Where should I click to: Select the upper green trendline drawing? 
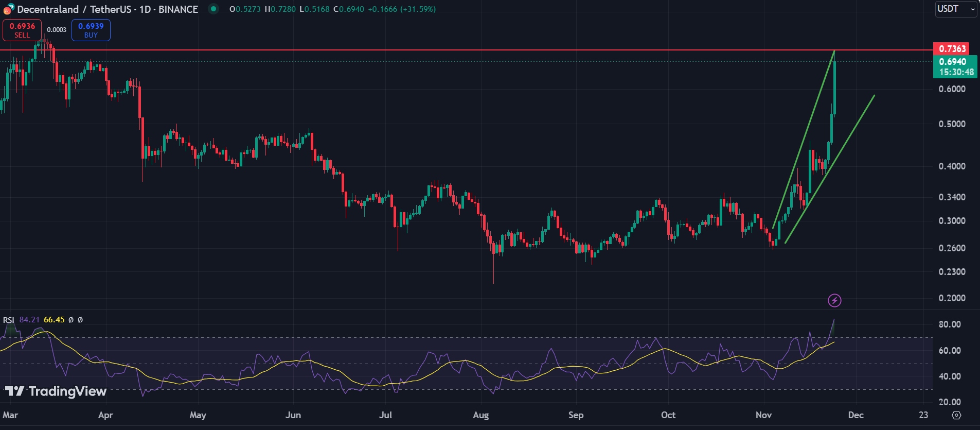pyautogui.click(x=804, y=139)
